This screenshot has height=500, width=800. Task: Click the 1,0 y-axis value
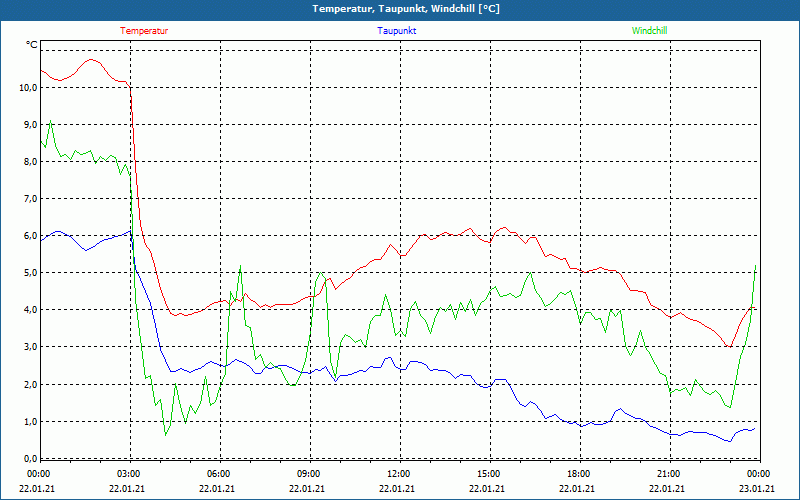(x=30, y=421)
